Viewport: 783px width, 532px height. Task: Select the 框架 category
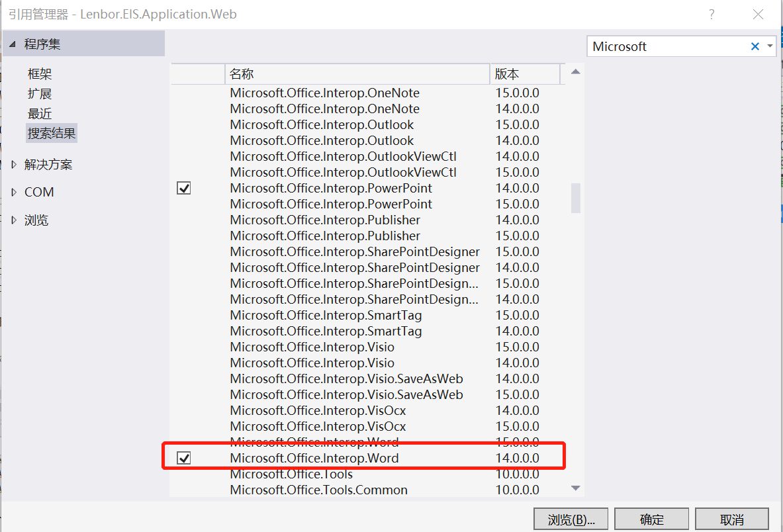point(40,74)
